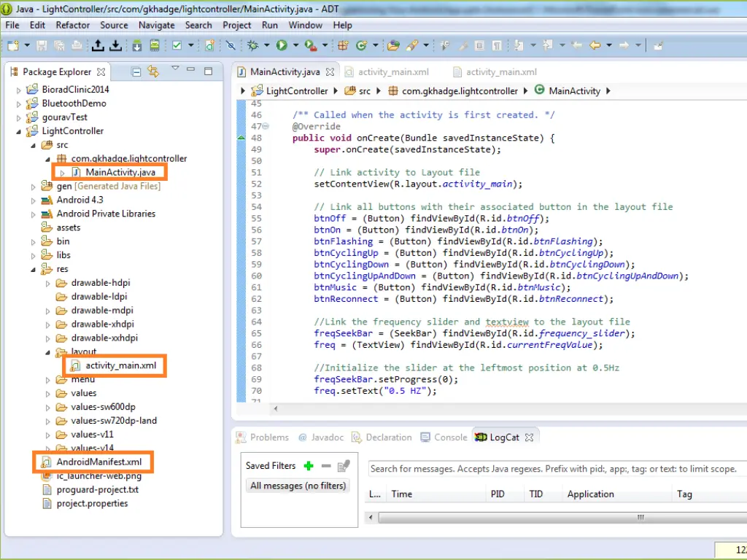Switch to the Javadoc tab
The width and height of the screenshot is (747, 560).
pos(321,437)
